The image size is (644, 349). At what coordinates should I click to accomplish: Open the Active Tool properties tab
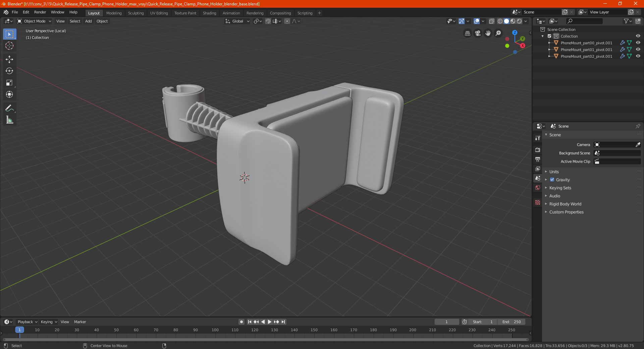538,138
